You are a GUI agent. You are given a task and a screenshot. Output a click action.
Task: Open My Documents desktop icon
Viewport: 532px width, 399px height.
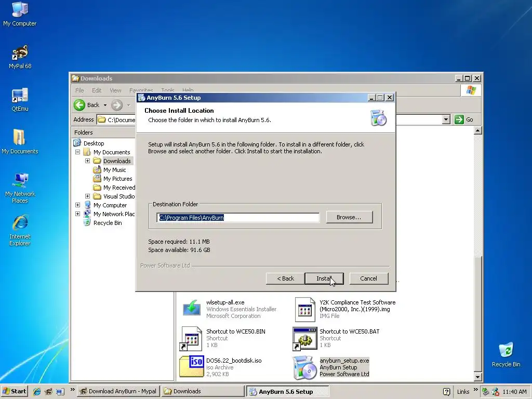click(20, 142)
